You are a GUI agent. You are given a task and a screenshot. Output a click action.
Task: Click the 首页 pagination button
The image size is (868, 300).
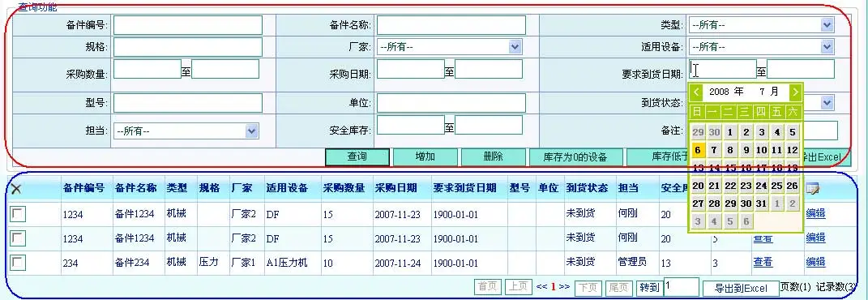488,287
